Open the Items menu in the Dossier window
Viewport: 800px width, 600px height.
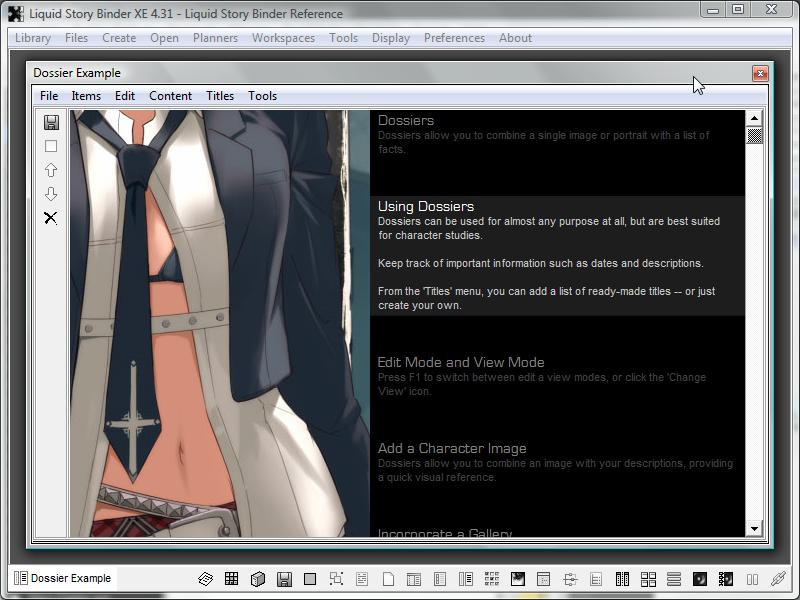click(86, 96)
